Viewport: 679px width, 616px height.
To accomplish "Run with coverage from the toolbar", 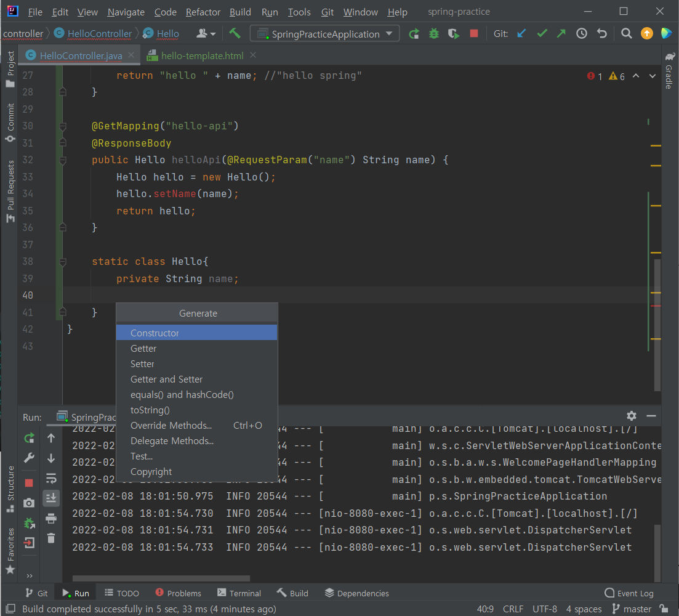I will 454,33.
